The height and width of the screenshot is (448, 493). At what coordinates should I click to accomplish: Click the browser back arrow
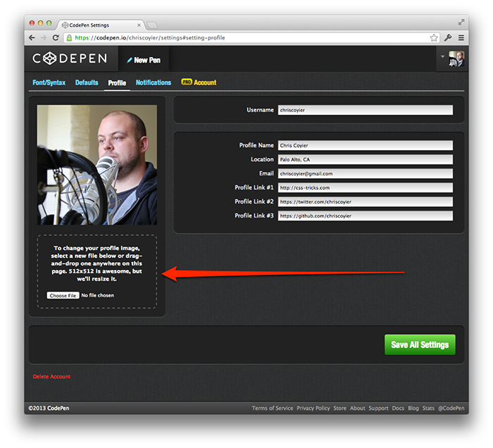click(x=32, y=38)
